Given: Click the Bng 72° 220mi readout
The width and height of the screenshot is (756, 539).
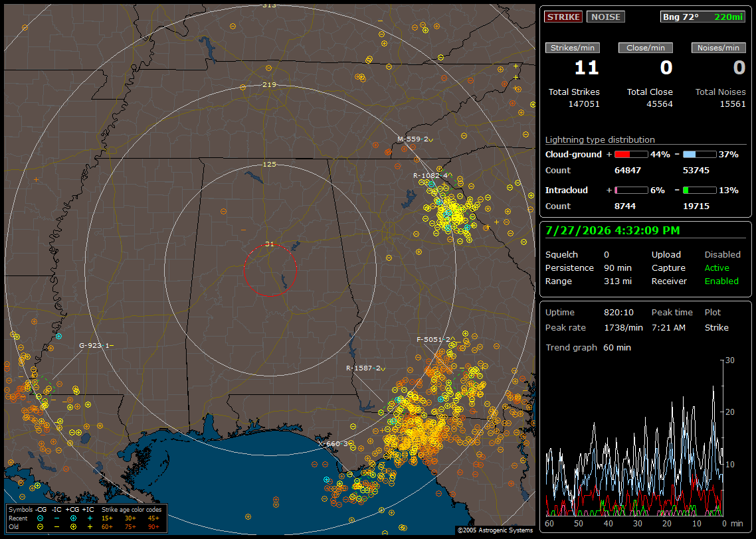Looking at the screenshot, I should (x=702, y=17).
